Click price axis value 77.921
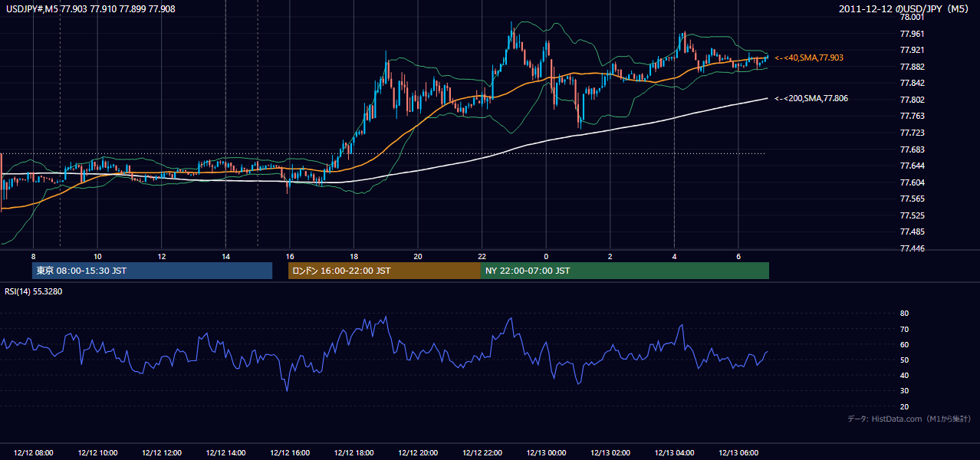 [912, 50]
